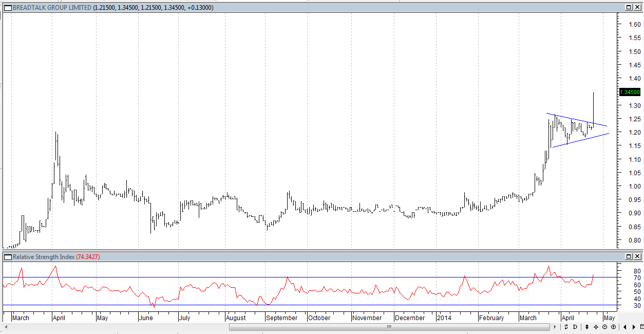The width and height of the screenshot is (644, 334).
Task: Maximize the Relative Strength Index pane
Action: [629, 256]
